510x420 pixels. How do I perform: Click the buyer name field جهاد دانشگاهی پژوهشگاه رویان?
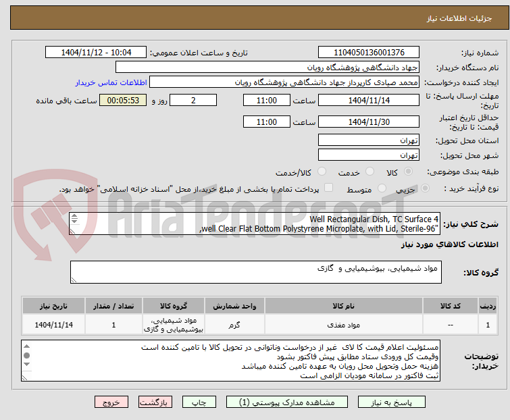(x=267, y=68)
